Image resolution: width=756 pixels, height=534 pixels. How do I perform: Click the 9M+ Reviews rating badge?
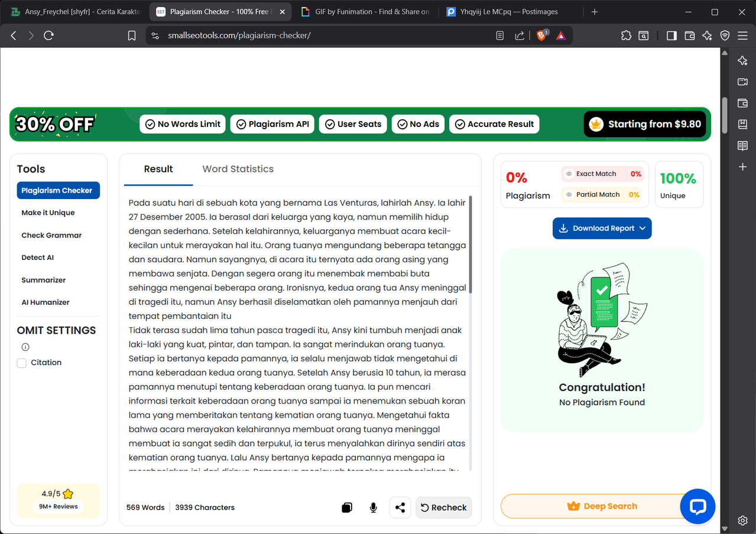click(x=58, y=500)
